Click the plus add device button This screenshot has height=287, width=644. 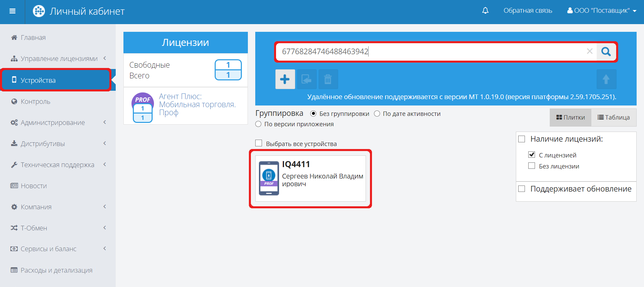click(285, 79)
